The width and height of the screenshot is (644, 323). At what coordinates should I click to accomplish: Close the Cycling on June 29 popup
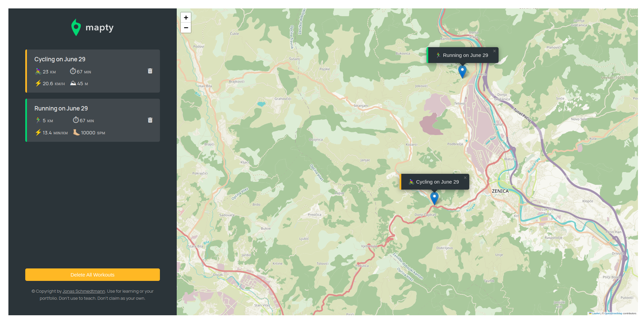coord(465,178)
